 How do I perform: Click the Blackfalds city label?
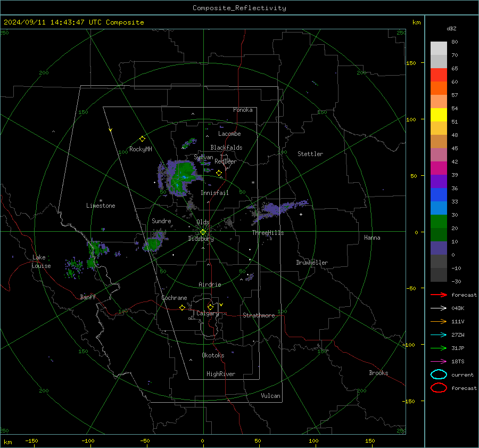(x=226, y=148)
